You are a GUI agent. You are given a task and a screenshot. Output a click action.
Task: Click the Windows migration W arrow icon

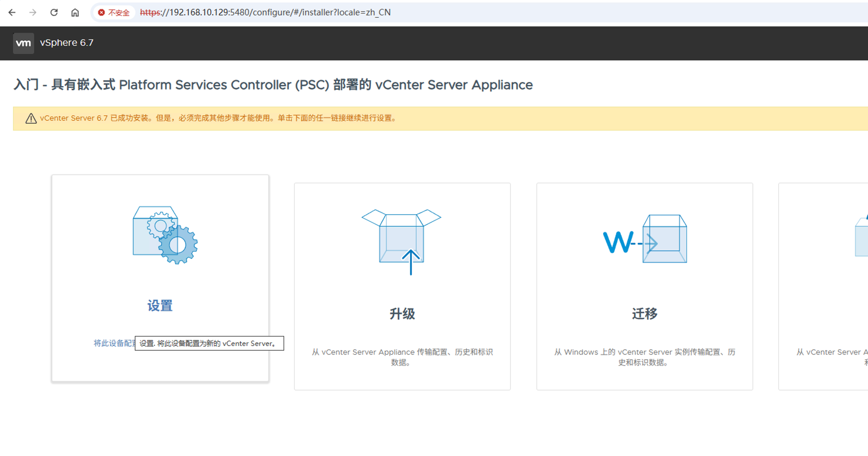(645, 239)
